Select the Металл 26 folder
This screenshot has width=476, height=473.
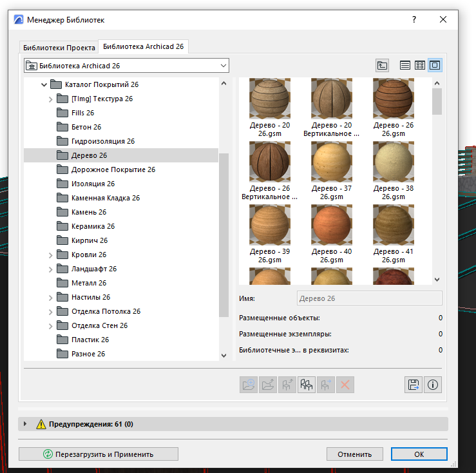click(81, 283)
